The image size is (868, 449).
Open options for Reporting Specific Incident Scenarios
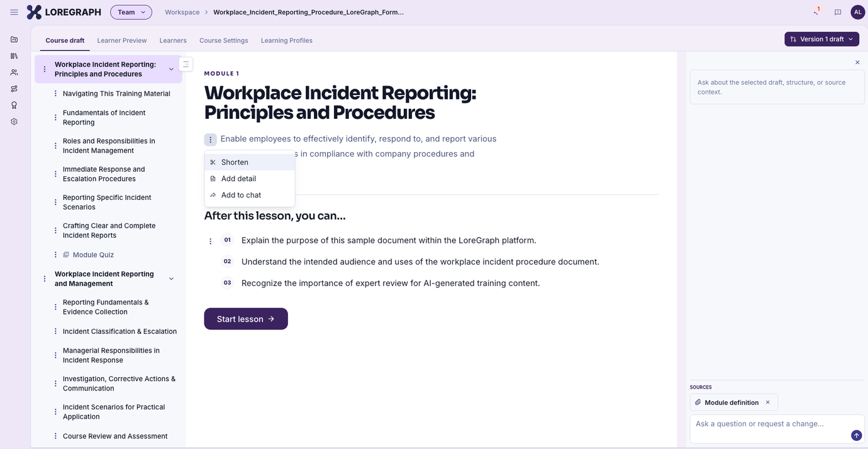coord(55,202)
